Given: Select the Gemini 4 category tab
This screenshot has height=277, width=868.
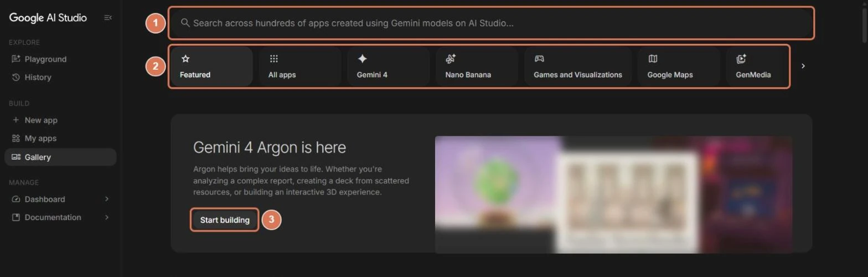Looking at the screenshot, I should (389, 66).
